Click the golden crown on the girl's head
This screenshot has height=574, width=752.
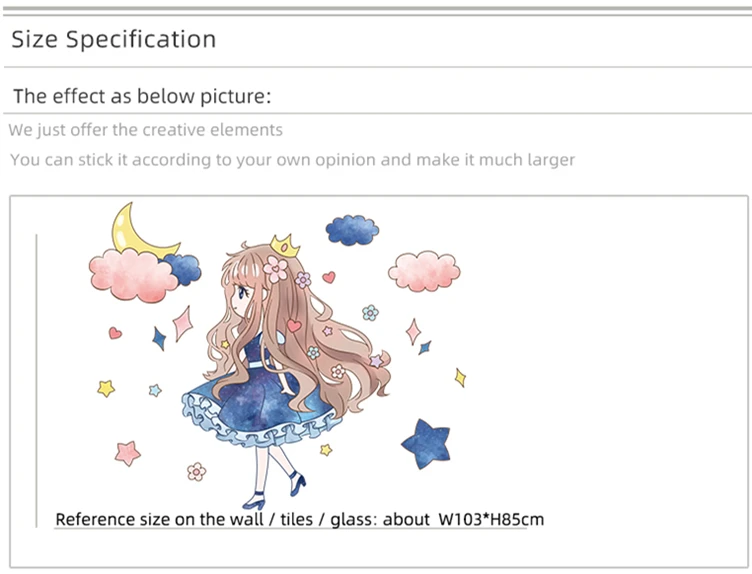tap(285, 246)
